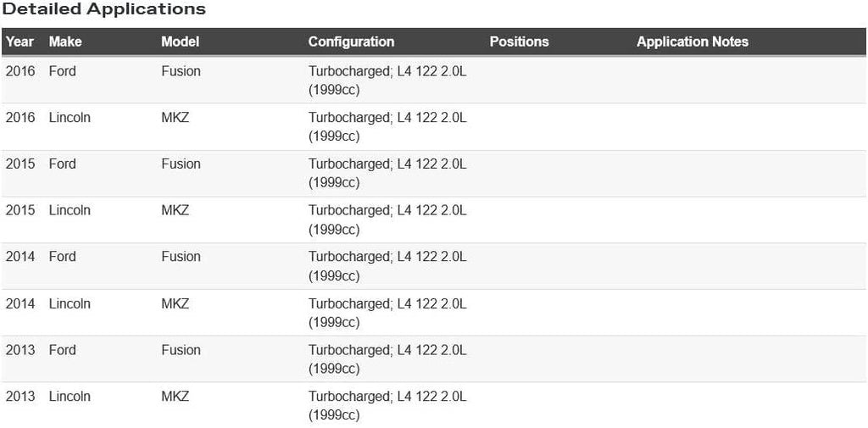Select Fusion in the 2015 Ford row
This screenshot has height=428, width=868.
181,164
